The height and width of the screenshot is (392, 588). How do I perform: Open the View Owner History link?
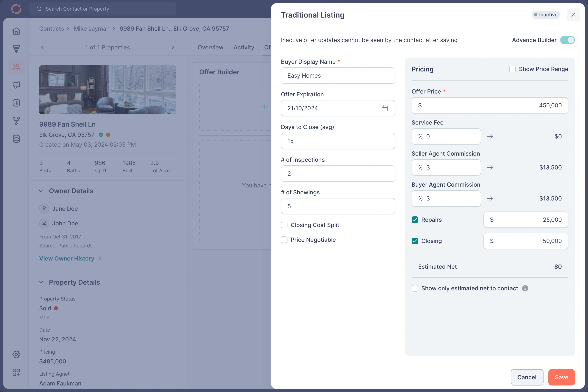(67, 258)
